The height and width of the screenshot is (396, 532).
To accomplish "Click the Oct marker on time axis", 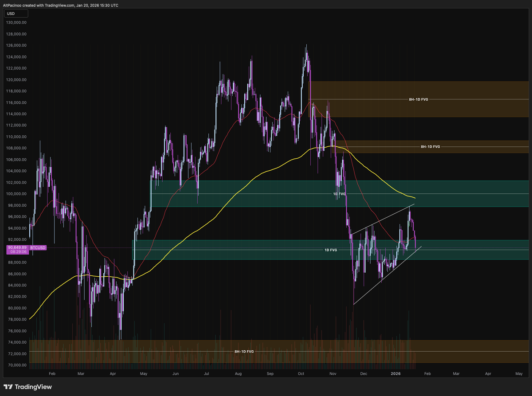I will pos(301,374).
